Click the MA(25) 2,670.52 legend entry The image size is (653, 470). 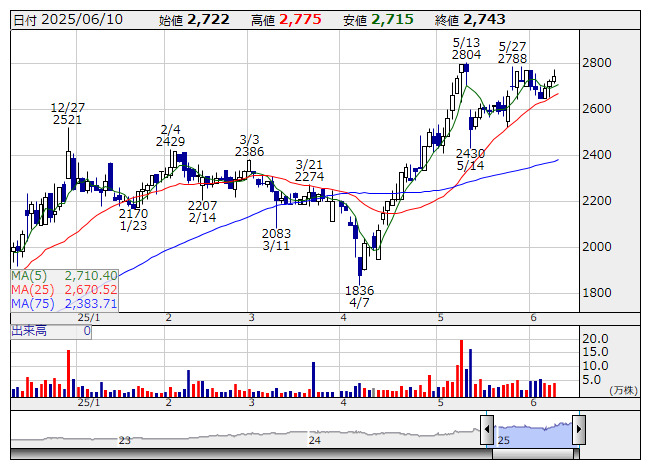(64, 289)
